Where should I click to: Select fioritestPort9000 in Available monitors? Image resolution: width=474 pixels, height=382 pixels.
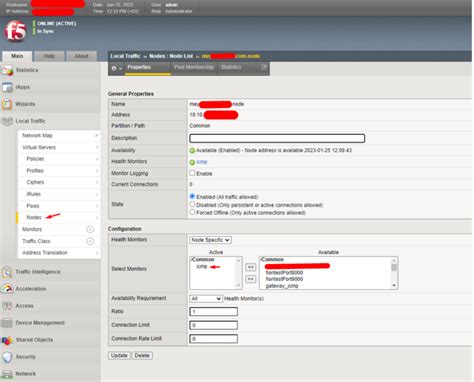point(284,279)
